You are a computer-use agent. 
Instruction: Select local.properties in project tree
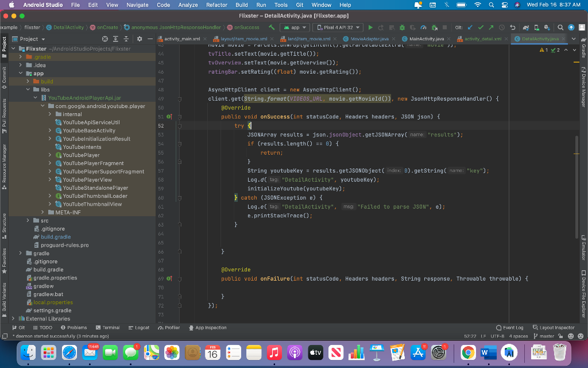click(53, 302)
